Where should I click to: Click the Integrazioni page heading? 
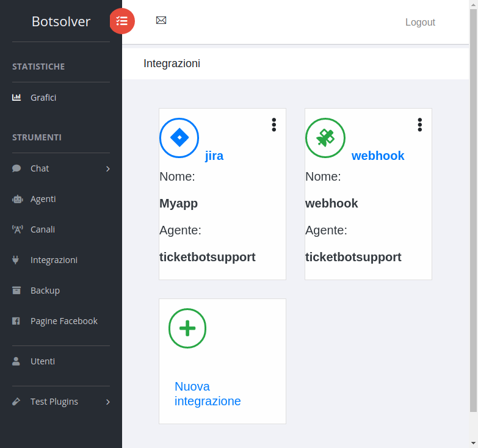click(172, 63)
